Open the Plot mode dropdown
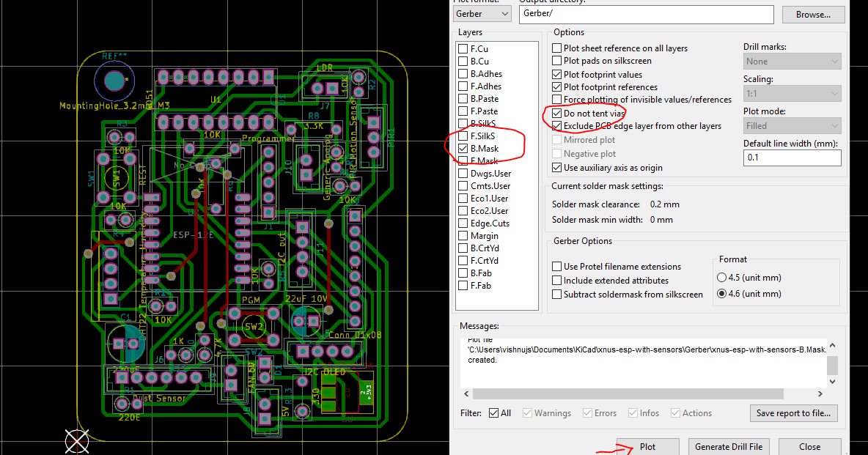This screenshot has width=868, height=455. click(x=792, y=125)
